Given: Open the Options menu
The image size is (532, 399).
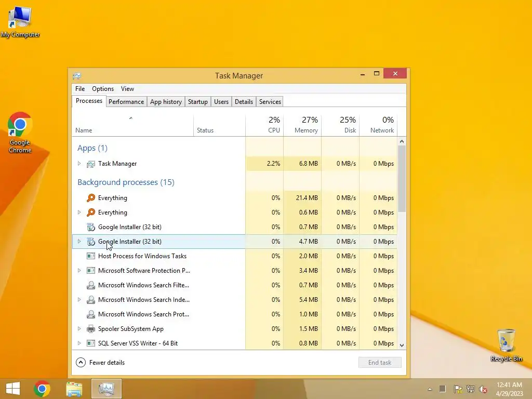Looking at the screenshot, I should [x=103, y=89].
